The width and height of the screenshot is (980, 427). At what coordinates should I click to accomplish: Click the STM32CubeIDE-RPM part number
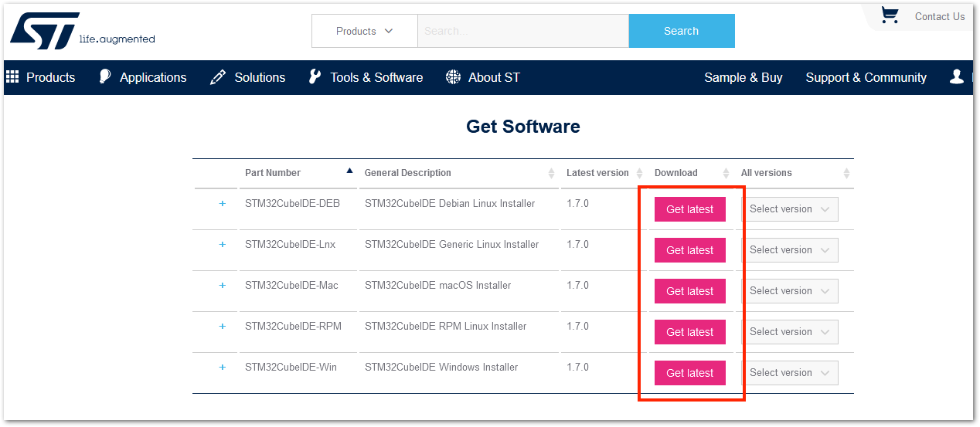click(x=293, y=327)
